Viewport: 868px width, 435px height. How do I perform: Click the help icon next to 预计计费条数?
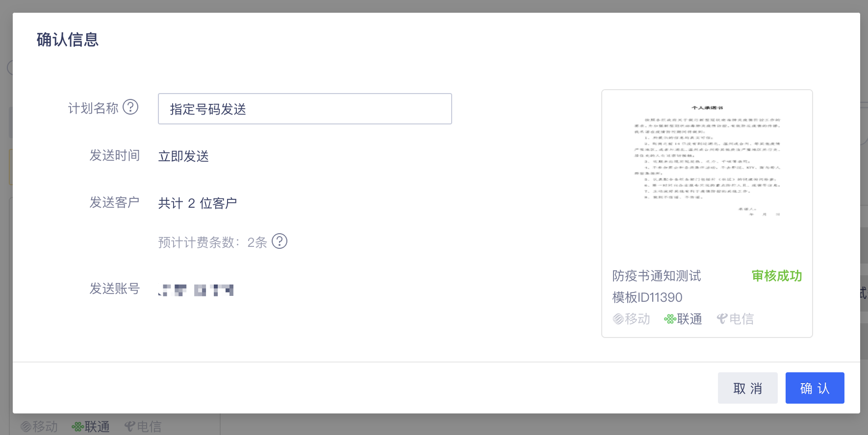[280, 241]
